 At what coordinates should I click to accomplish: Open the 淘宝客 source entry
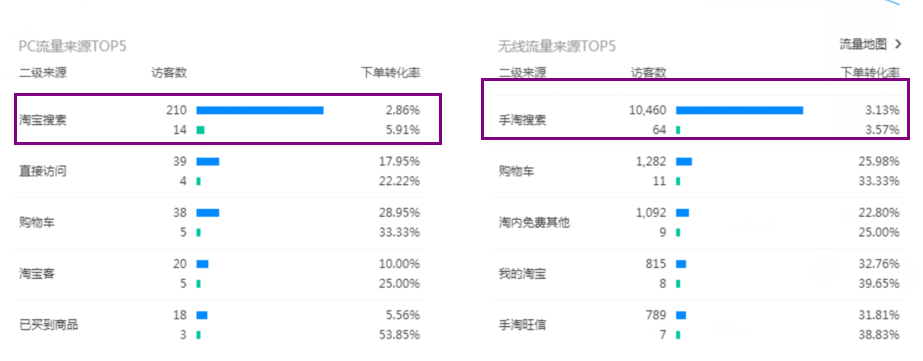[37, 274]
